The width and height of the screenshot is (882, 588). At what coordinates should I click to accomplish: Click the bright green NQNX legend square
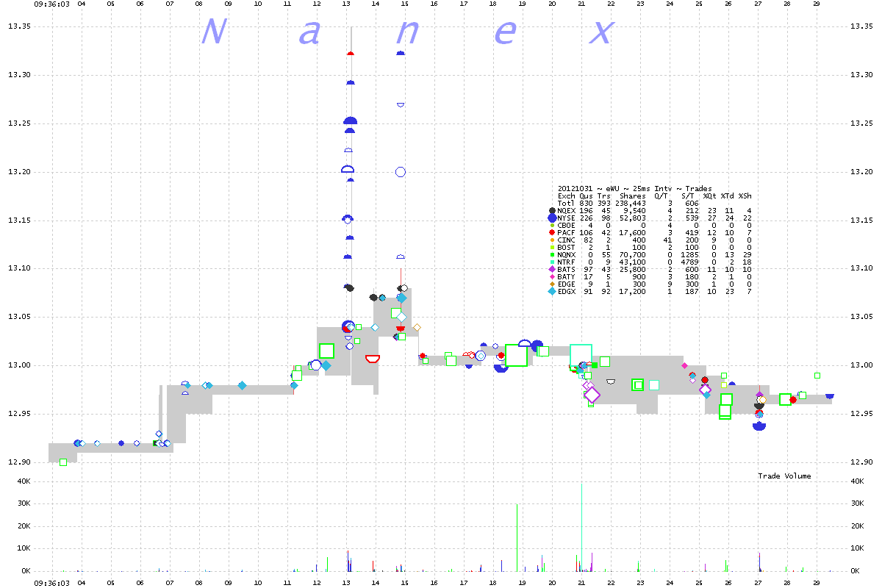click(x=552, y=254)
